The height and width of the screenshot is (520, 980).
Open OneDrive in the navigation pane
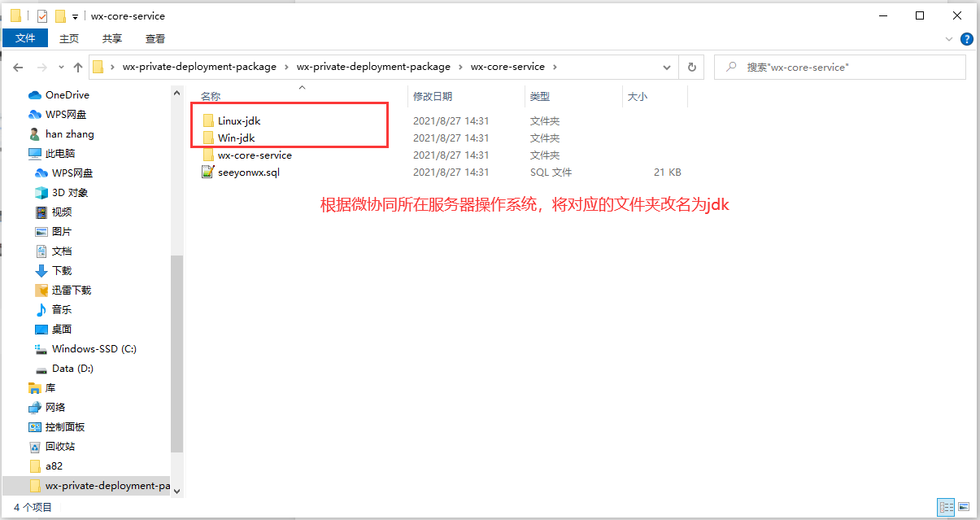68,94
